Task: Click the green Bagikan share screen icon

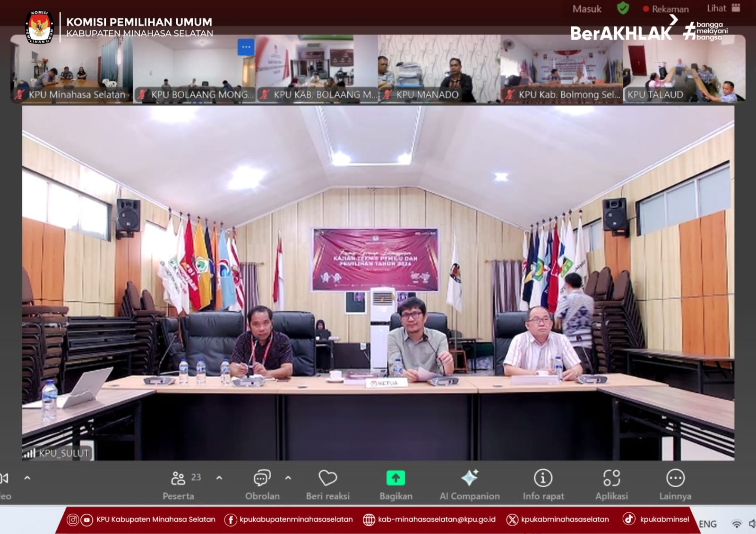Action: pyautogui.click(x=395, y=479)
